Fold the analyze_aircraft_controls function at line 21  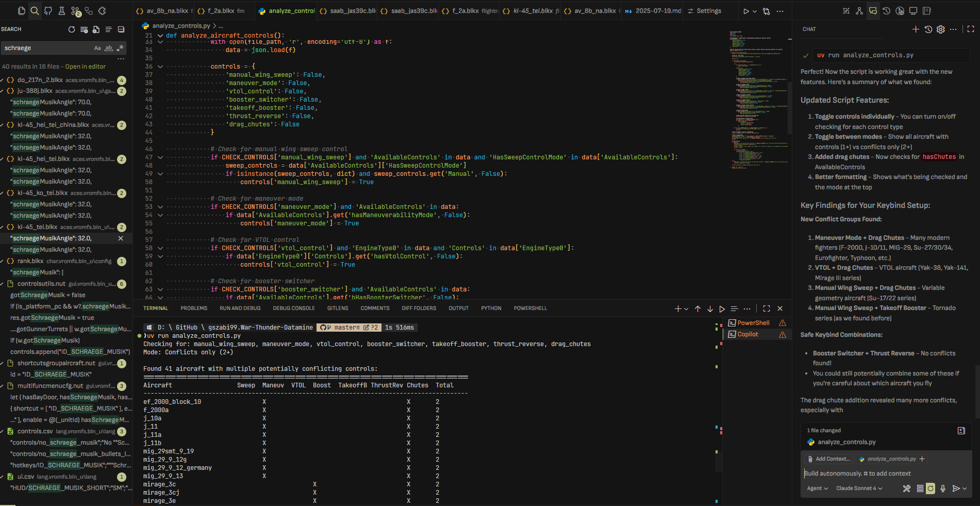pyautogui.click(x=160, y=36)
